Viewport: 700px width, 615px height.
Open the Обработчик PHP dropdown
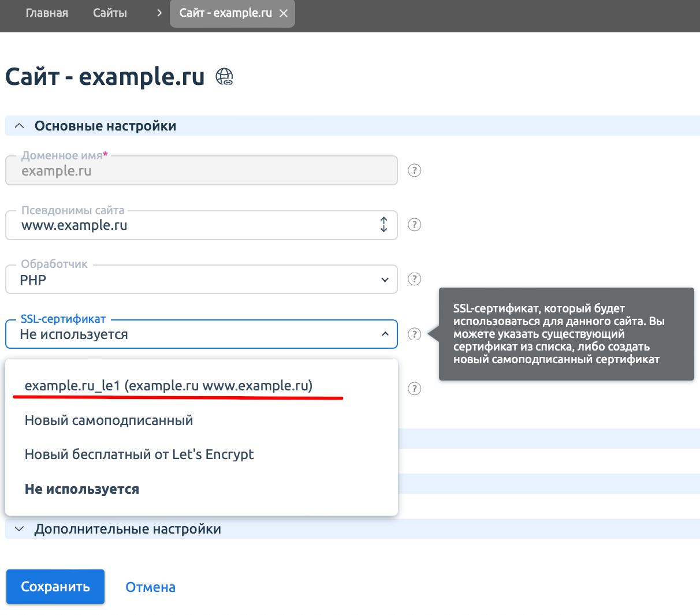pyautogui.click(x=202, y=279)
